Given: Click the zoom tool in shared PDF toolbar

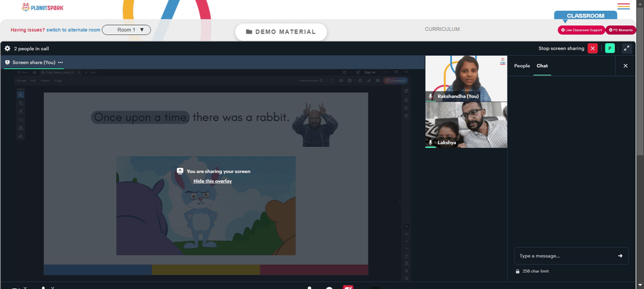Looking at the screenshot, I should (x=21, y=103).
